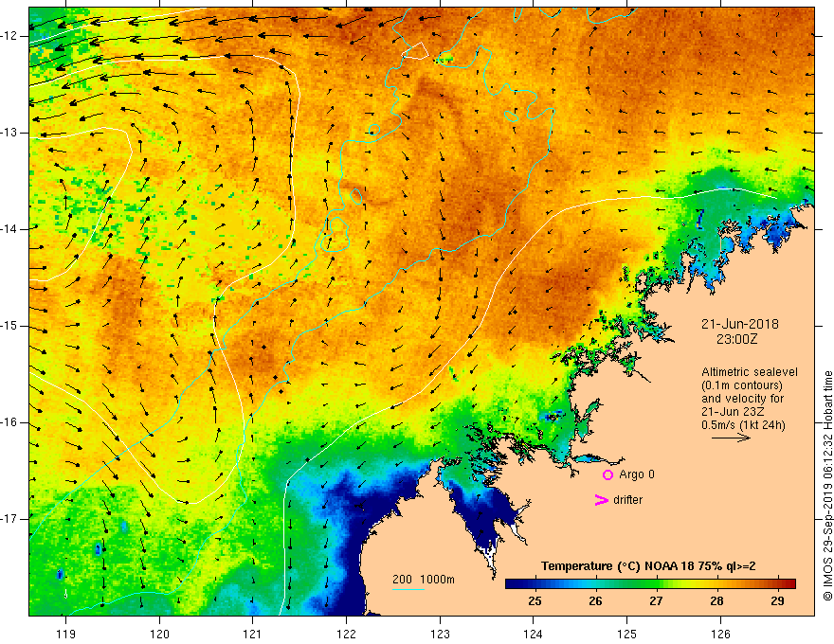Viewport: 834px width, 644px height.
Task: Click the 'and velocity for' caption line
Action: pyautogui.click(x=742, y=399)
